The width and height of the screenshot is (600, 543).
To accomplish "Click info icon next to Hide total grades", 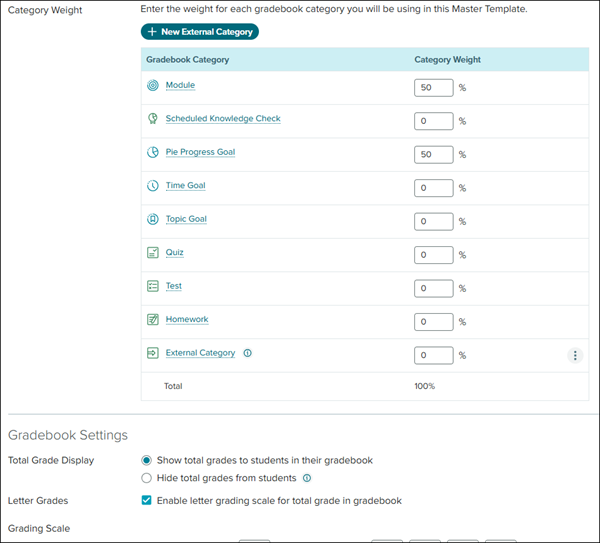I will 307,479.
